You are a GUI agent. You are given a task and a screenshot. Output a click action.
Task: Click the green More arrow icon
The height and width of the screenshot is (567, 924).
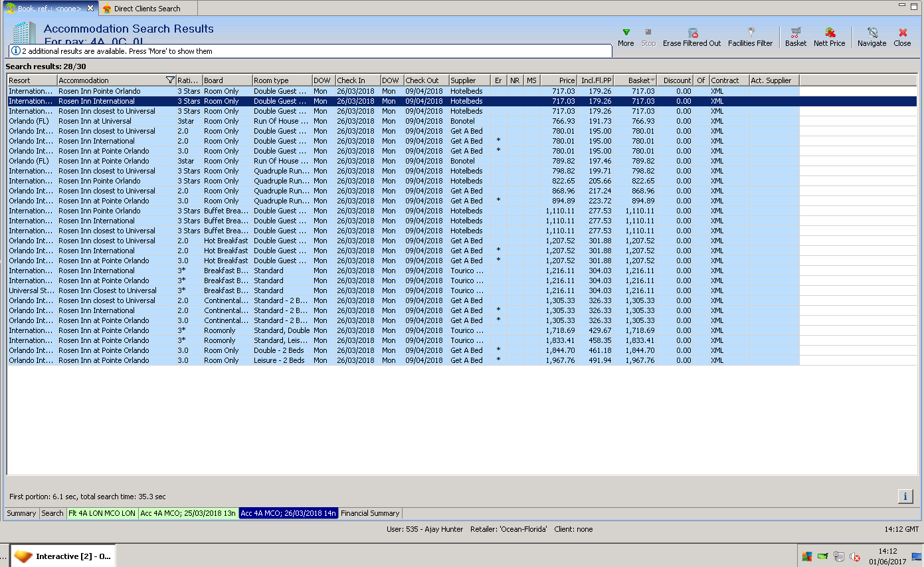click(x=626, y=33)
